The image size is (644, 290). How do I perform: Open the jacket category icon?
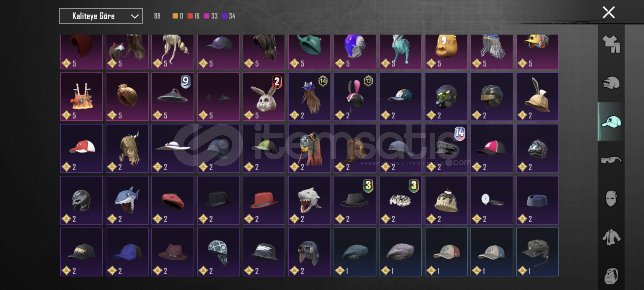[x=611, y=237]
